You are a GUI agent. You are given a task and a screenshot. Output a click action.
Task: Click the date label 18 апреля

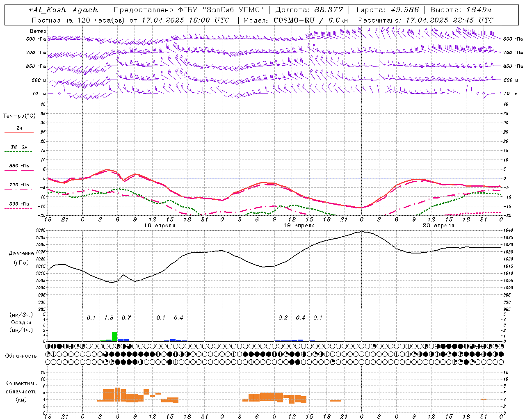[160, 226]
